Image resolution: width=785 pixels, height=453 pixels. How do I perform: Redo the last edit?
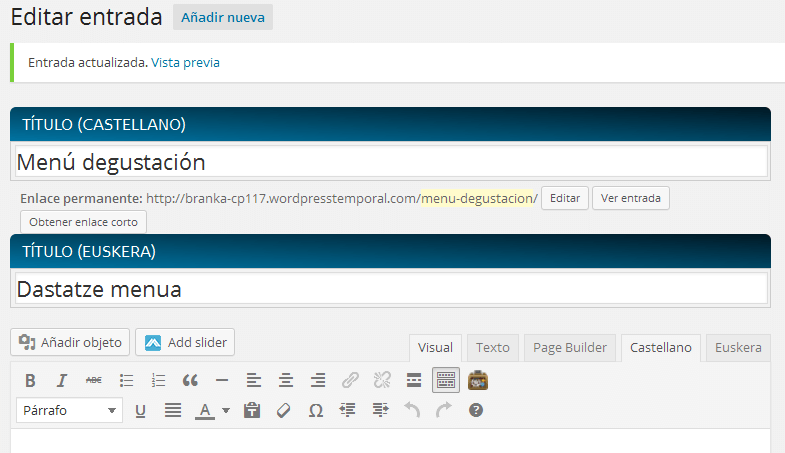tap(444, 411)
